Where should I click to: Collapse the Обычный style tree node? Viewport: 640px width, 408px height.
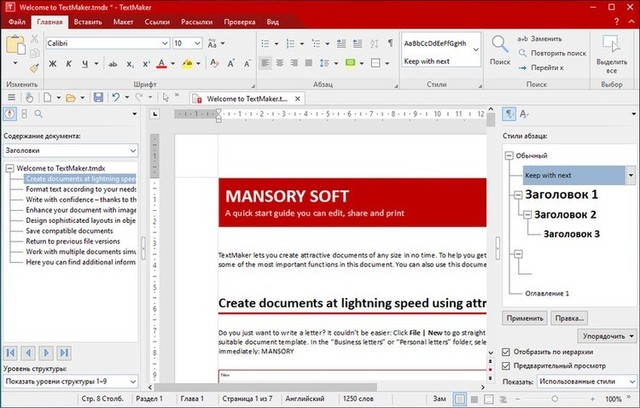tap(510, 155)
